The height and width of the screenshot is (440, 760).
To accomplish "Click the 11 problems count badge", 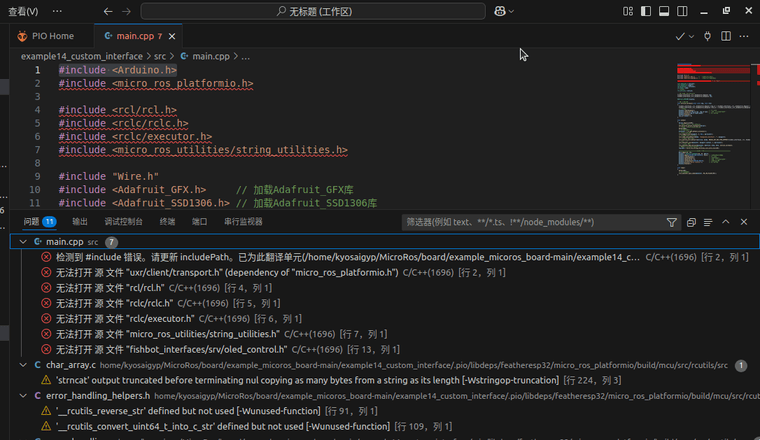I will point(49,221).
